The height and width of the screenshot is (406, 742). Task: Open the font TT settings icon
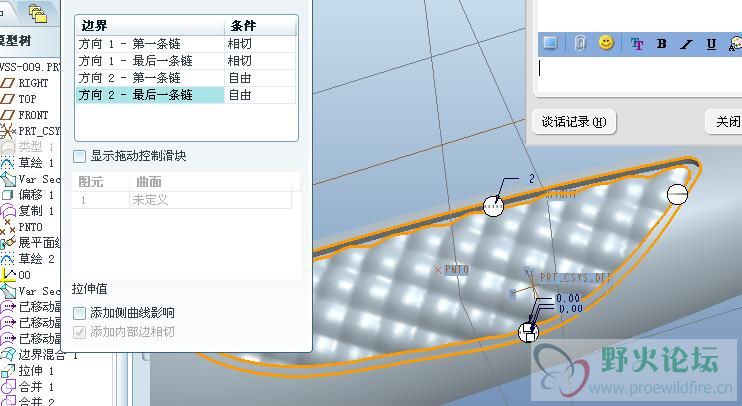tap(637, 44)
